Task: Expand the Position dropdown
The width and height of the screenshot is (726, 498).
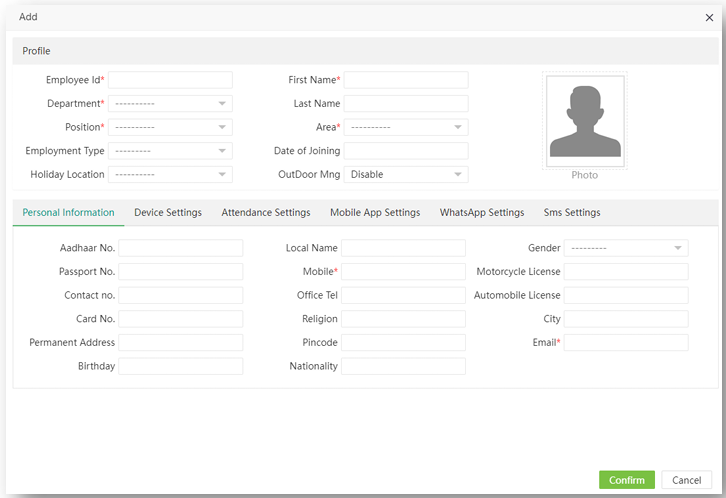Action: pyautogui.click(x=170, y=128)
